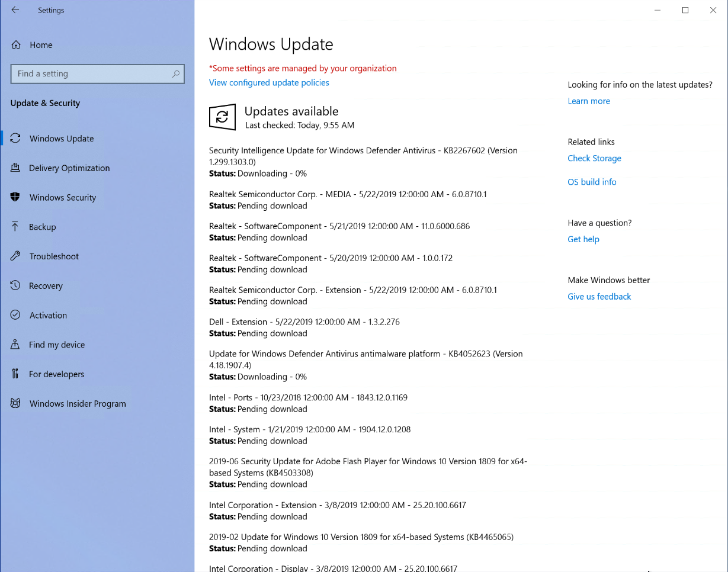Select Windows Update in the sidebar

pyautogui.click(x=62, y=139)
